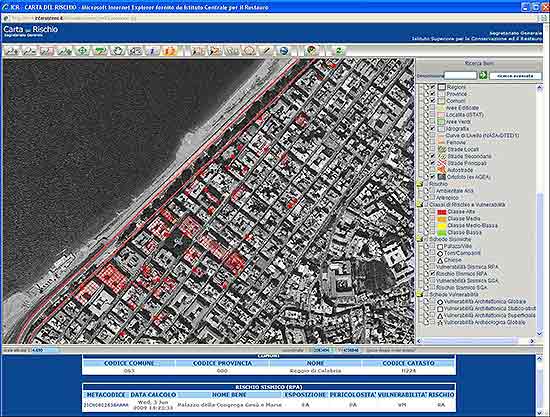The height and width of the screenshot is (417, 550).
Task: Collapse the Rischio folder
Action: pos(419,184)
